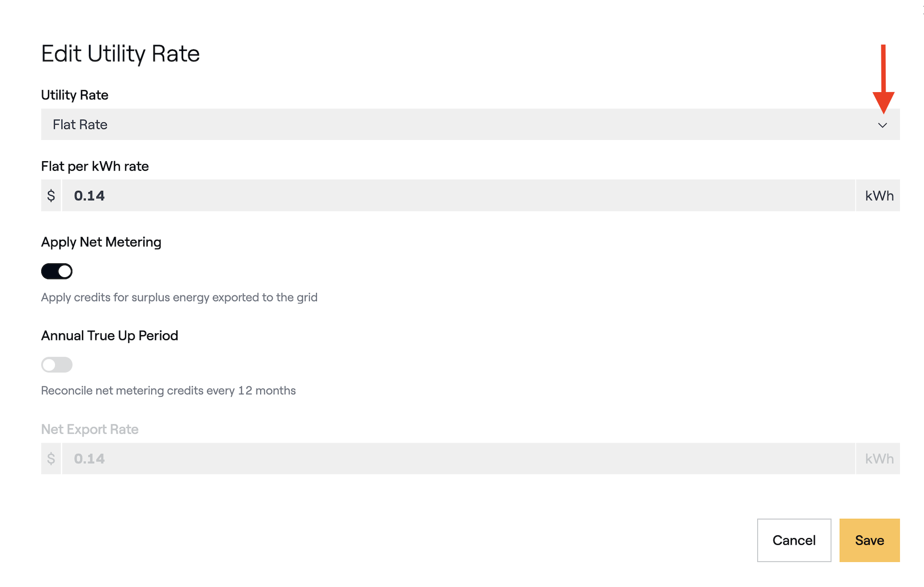Click the dollar sign beside Net Export Rate
This screenshot has height=587, width=924.
tap(51, 459)
